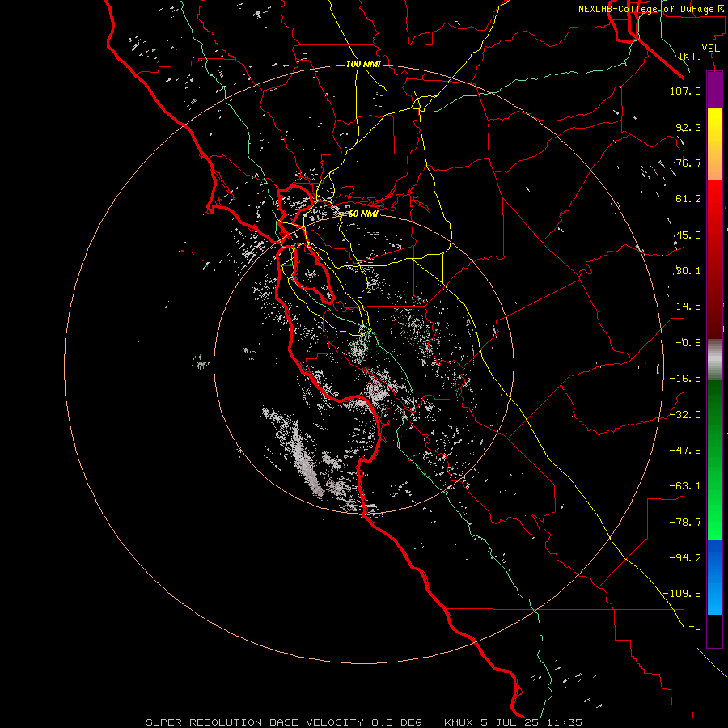
Task: Click the purple segment of the velocity color bar
Action: pos(714,90)
